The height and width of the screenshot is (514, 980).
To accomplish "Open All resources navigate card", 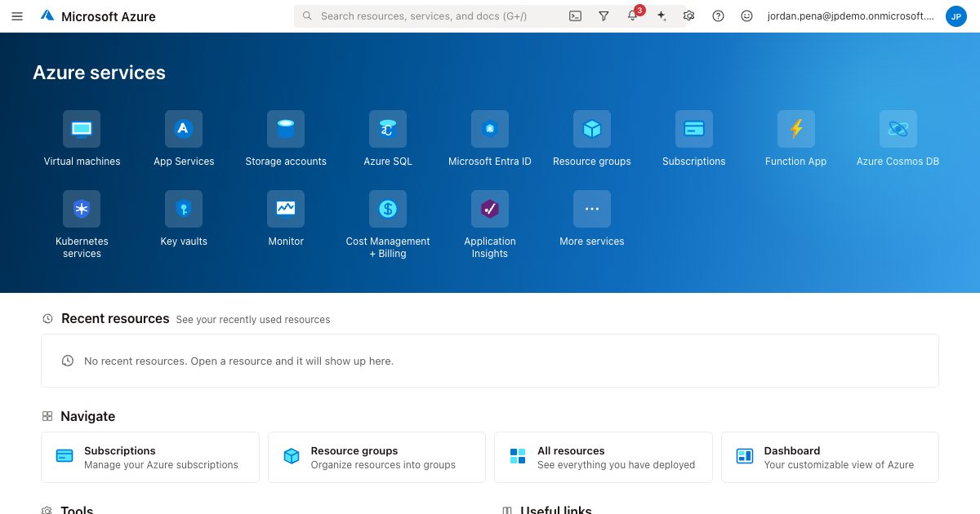I will 604,458.
